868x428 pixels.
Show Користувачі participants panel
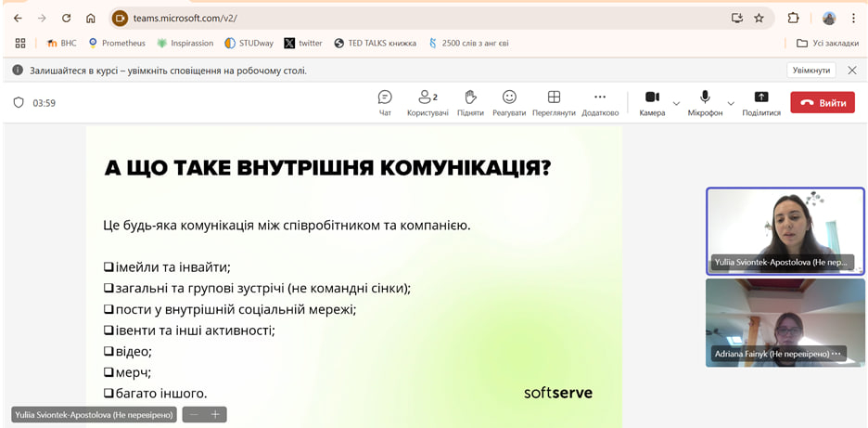(x=428, y=103)
